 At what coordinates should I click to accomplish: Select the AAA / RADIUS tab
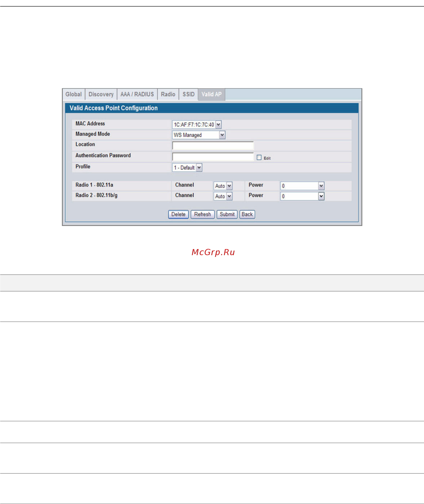tap(137, 94)
